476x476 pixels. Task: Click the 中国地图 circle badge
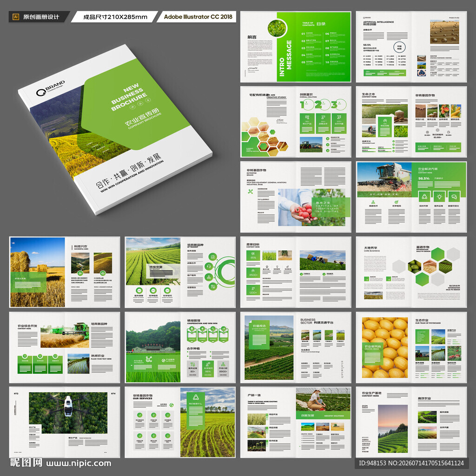click(x=399, y=47)
